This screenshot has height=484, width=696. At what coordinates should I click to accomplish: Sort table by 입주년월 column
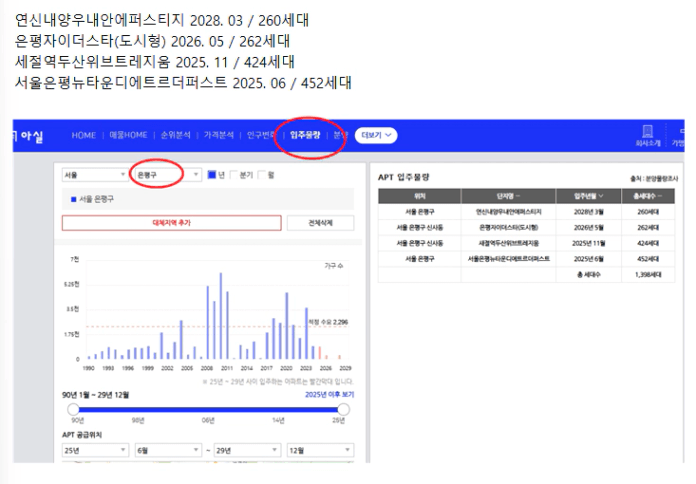[588, 196]
